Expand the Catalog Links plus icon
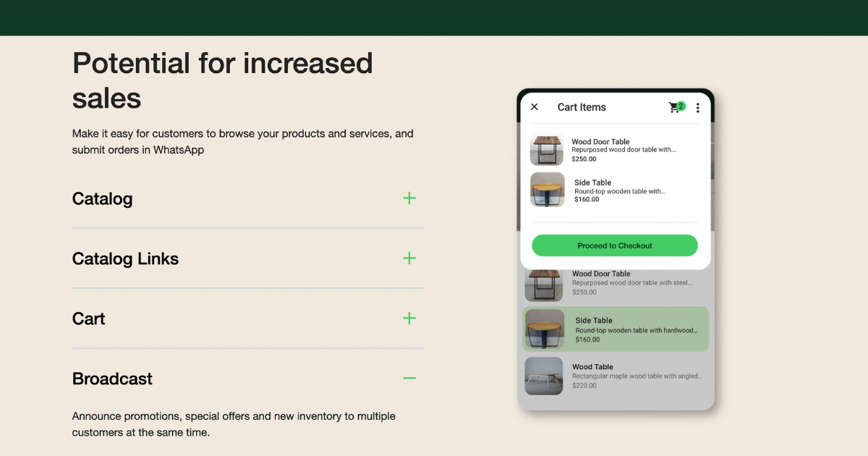 (409, 258)
